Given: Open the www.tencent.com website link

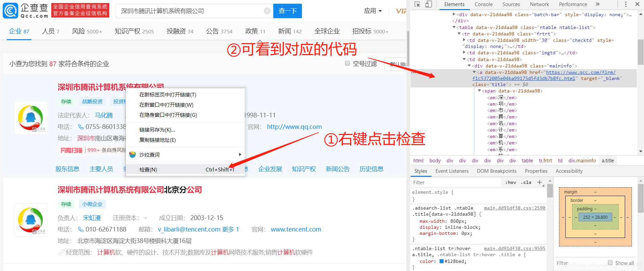Looking at the screenshot, I should (296, 229).
